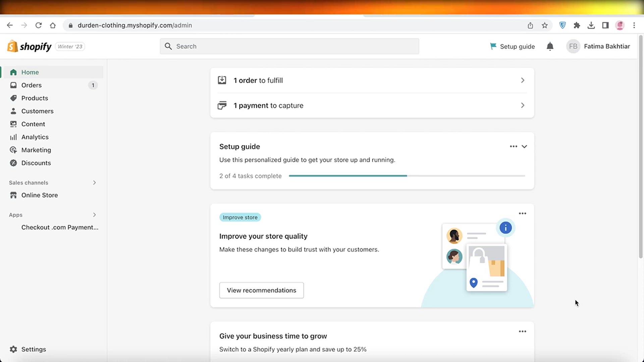Click the Analytics bar chart icon
This screenshot has width=644, height=362.
click(x=13, y=137)
